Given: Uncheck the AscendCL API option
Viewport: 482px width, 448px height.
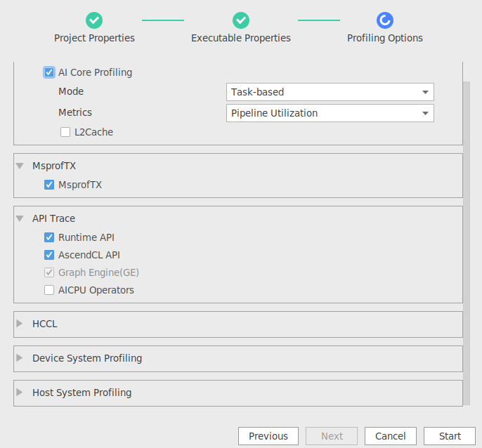Looking at the screenshot, I should pos(49,255).
